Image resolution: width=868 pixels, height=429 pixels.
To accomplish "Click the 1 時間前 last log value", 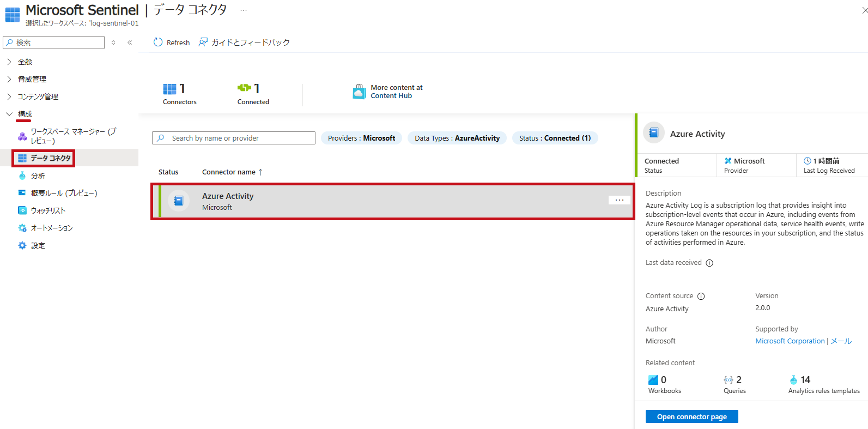I will point(827,161).
